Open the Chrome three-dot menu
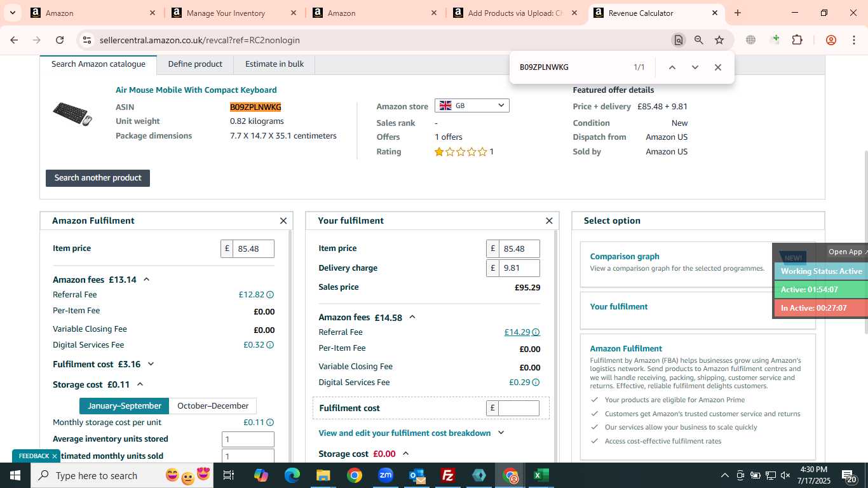Viewport: 868px width, 488px height. click(x=853, y=40)
